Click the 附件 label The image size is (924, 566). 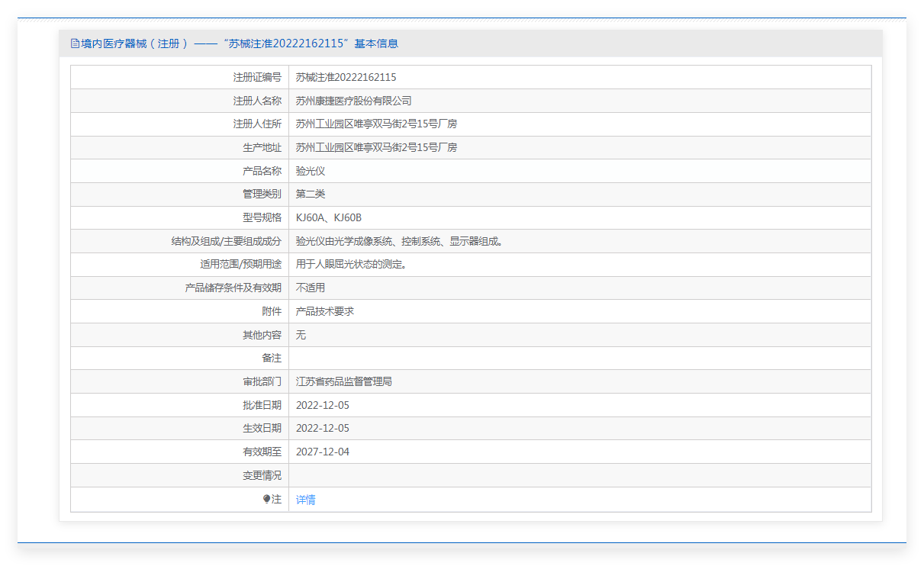click(272, 311)
